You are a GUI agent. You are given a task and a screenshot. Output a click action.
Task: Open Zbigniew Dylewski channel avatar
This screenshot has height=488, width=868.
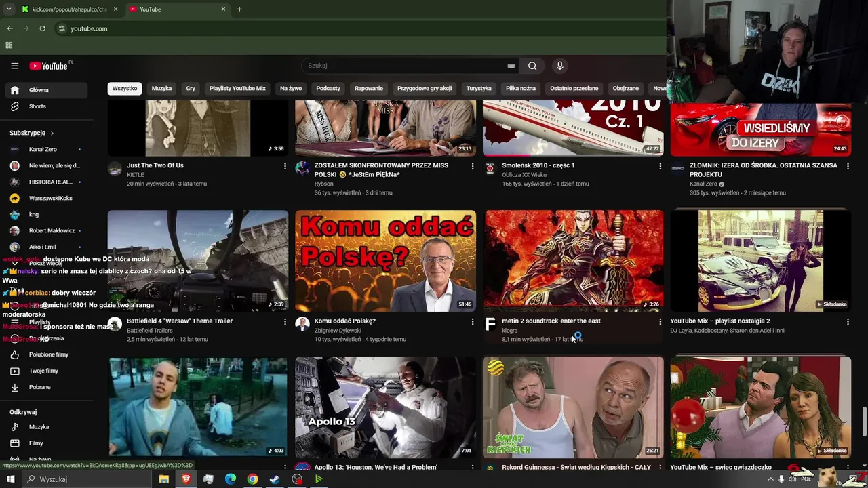pyautogui.click(x=302, y=324)
